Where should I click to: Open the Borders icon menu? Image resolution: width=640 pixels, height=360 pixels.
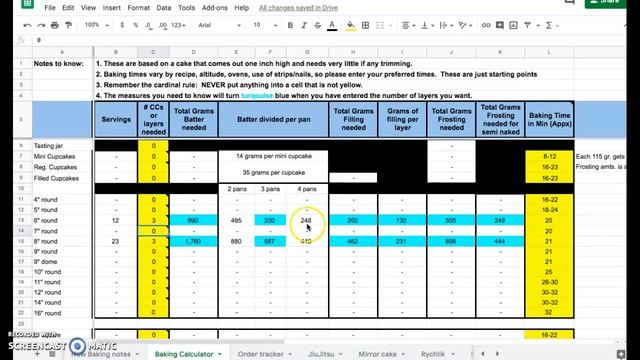click(365, 25)
